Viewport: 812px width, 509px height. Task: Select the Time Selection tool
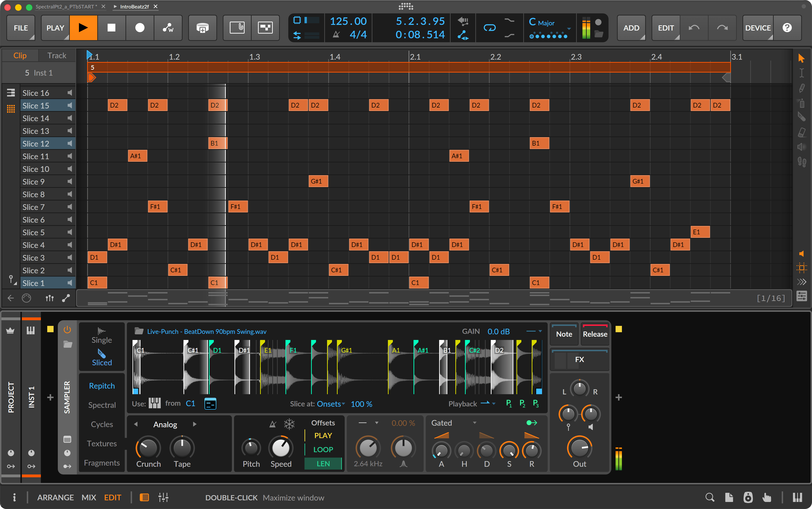coord(802,73)
